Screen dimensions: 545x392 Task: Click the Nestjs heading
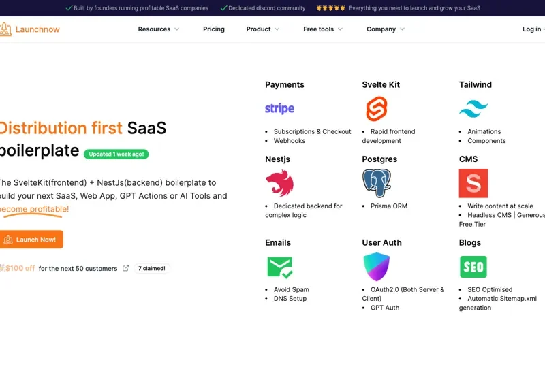pos(277,159)
